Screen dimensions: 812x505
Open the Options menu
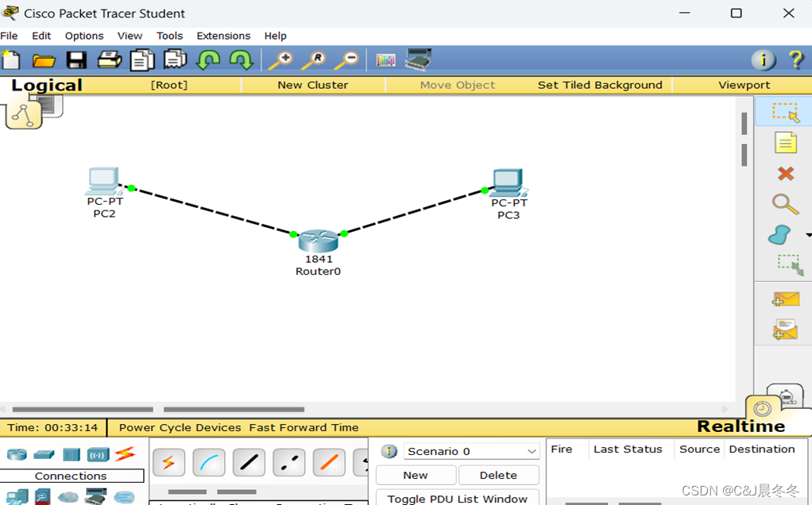[84, 36]
